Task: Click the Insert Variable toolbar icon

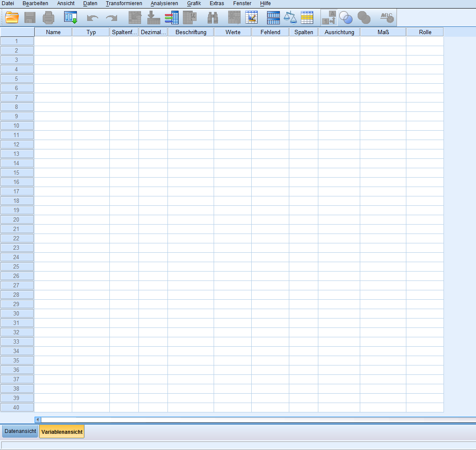Action: coord(251,18)
